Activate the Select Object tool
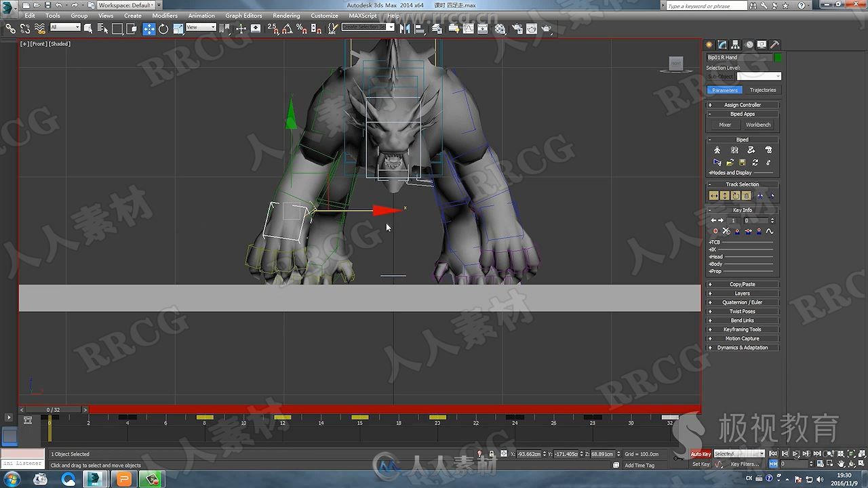The image size is (868, 488). click(x=89, y=28)
